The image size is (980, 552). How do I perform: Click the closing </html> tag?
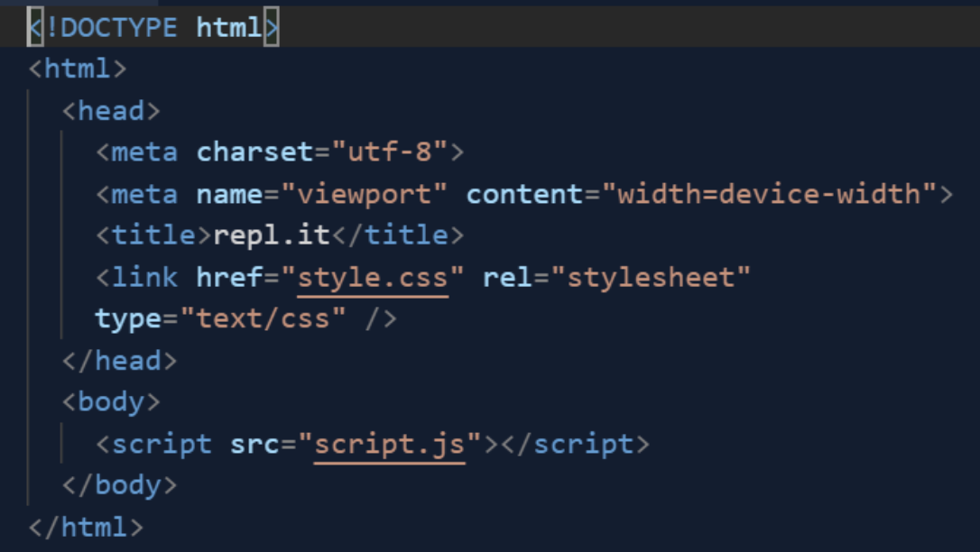tap(86, 527)
